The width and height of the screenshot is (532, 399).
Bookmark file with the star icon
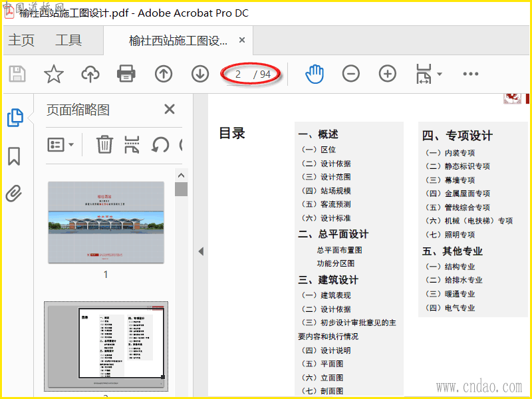click(54, 74)
